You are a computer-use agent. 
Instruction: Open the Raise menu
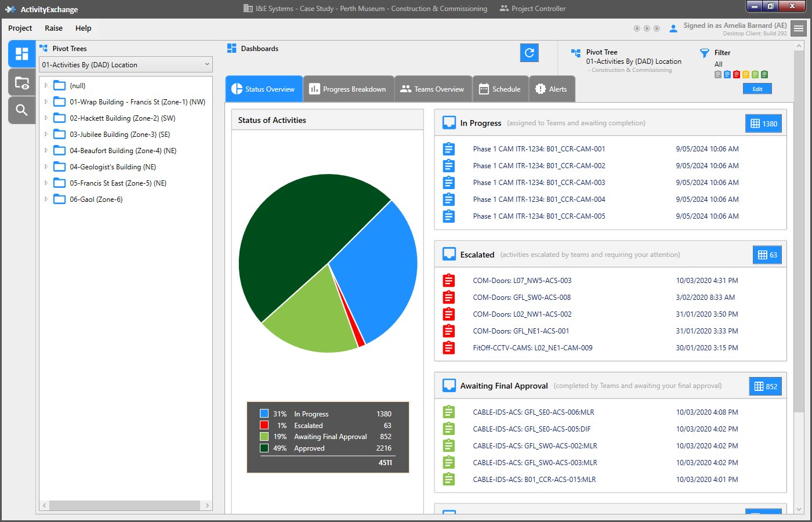pyautogui.click(x=53, y=28)
